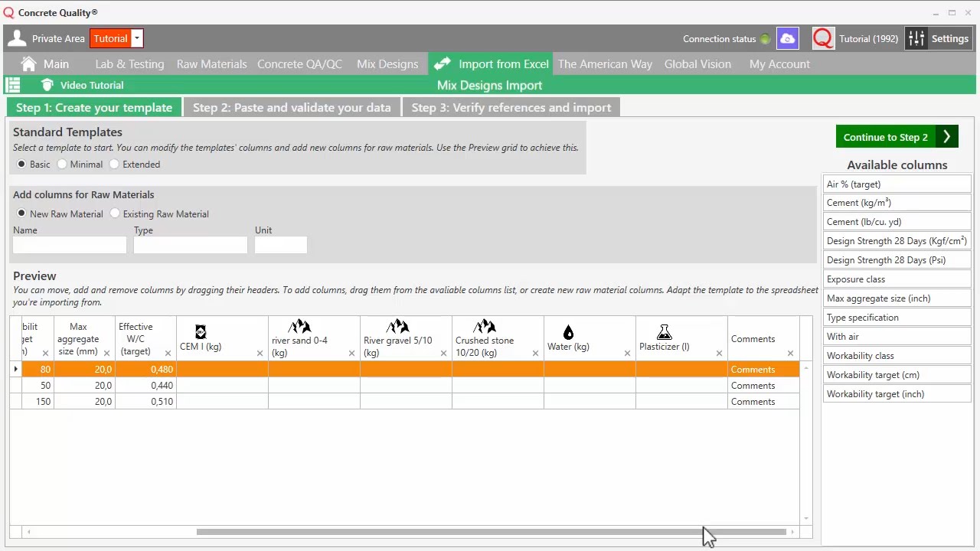The image size is (980, 551).
Task: Select the Extended template radio button
Action: tap(114, 164)
